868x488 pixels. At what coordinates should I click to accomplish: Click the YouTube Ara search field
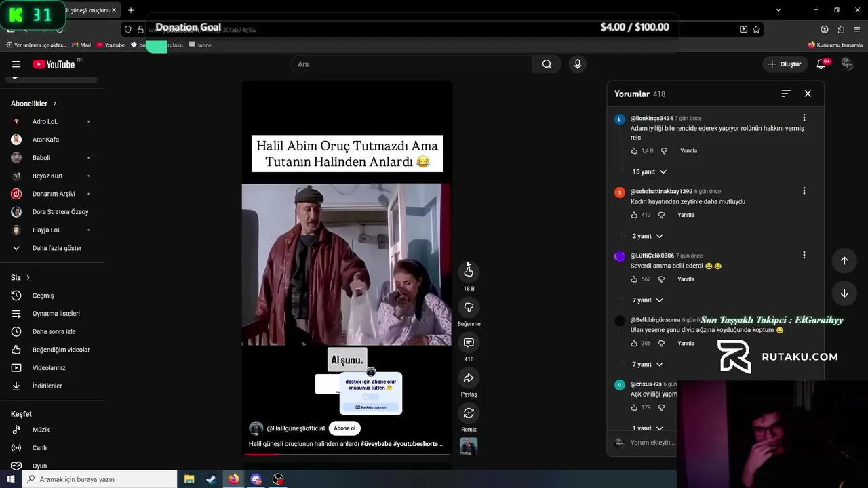point(412,64)
